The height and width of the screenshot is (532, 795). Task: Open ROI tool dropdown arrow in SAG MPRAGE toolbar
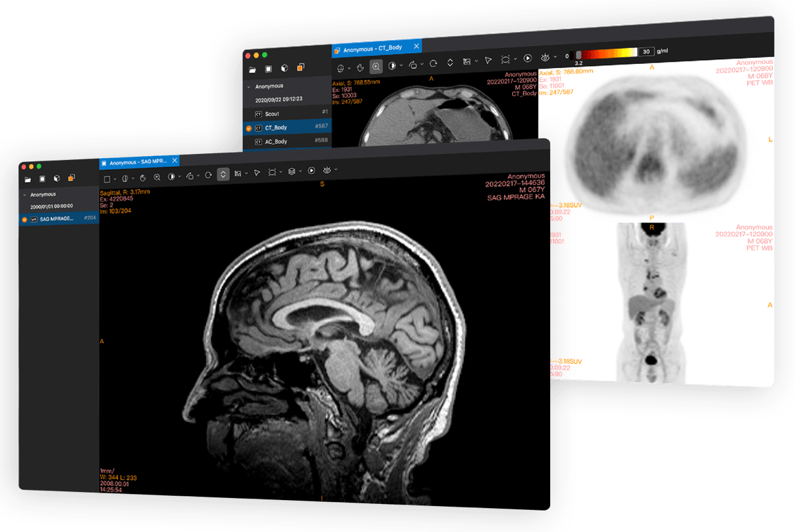(x=280, y=172)
